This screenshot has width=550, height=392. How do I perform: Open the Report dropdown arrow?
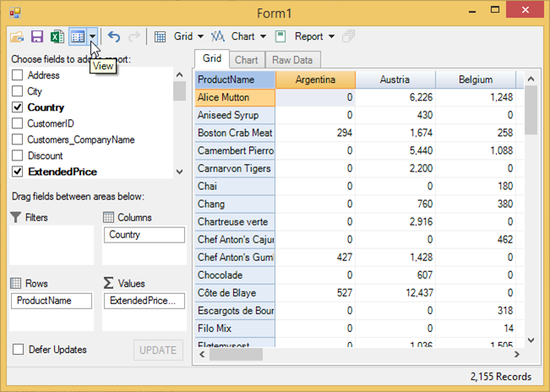332,37
